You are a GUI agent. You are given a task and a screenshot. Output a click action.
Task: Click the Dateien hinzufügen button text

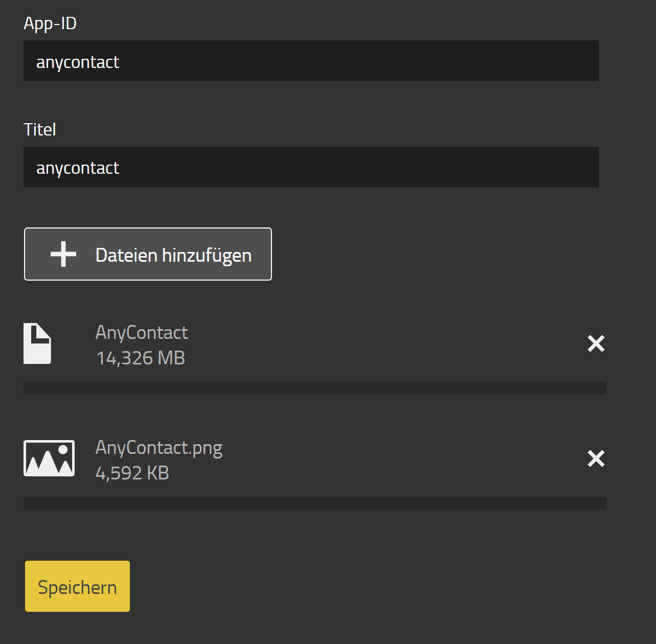pos(173,255)
